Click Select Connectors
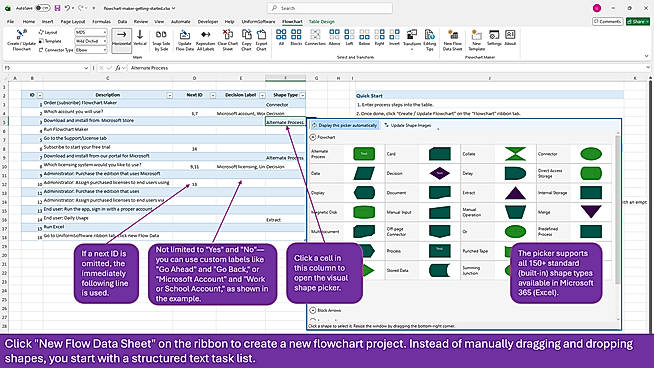654x368 pixels. (x=315, y=38)
